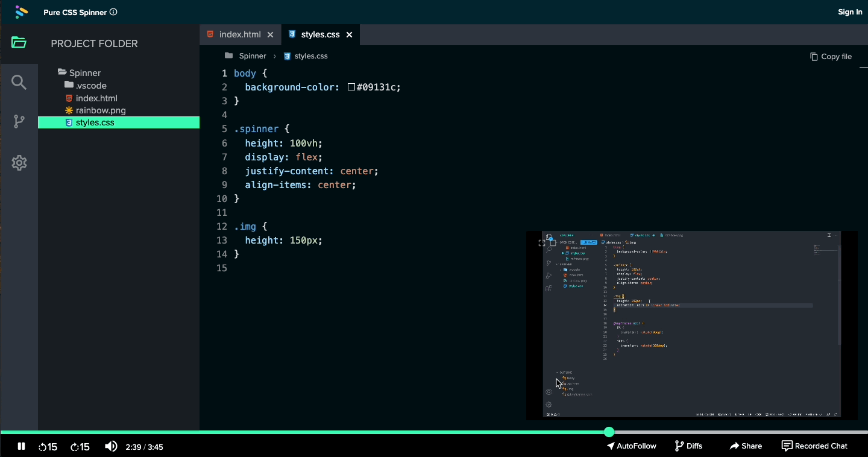
Task: Mute the audio volume
Action: tap(111, 447)
